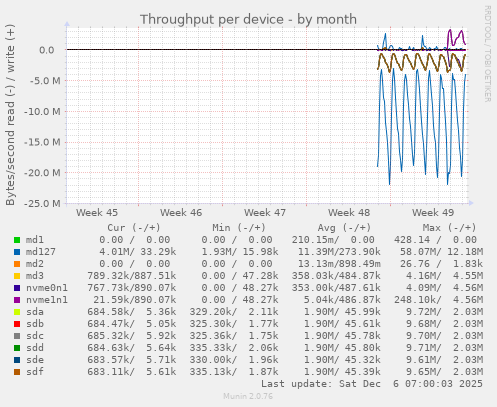
Task: Click the nvme0n1 dark blue swatch
Action: (x=17, y=288)
